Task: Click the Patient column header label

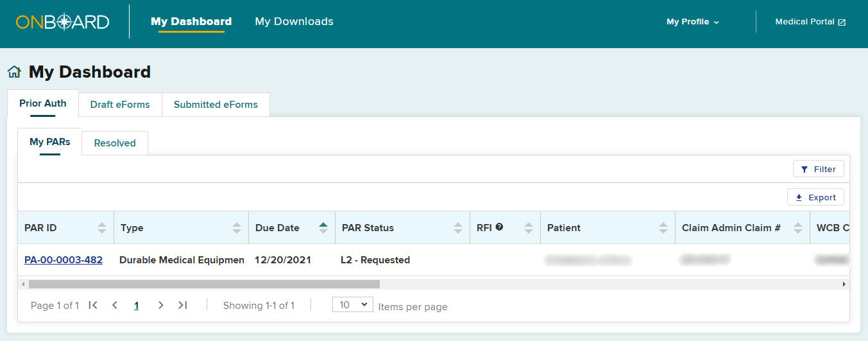Action: (x=564, y=228)
